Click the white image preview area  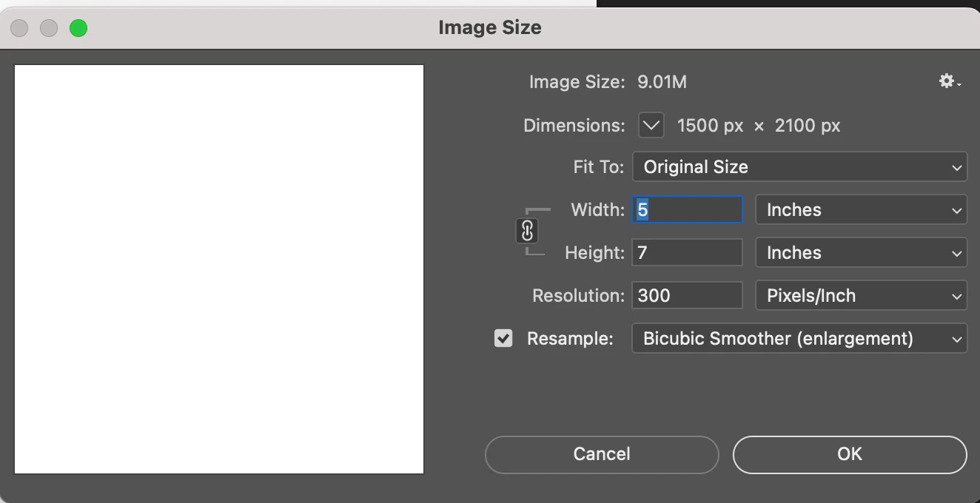point(219,269)
